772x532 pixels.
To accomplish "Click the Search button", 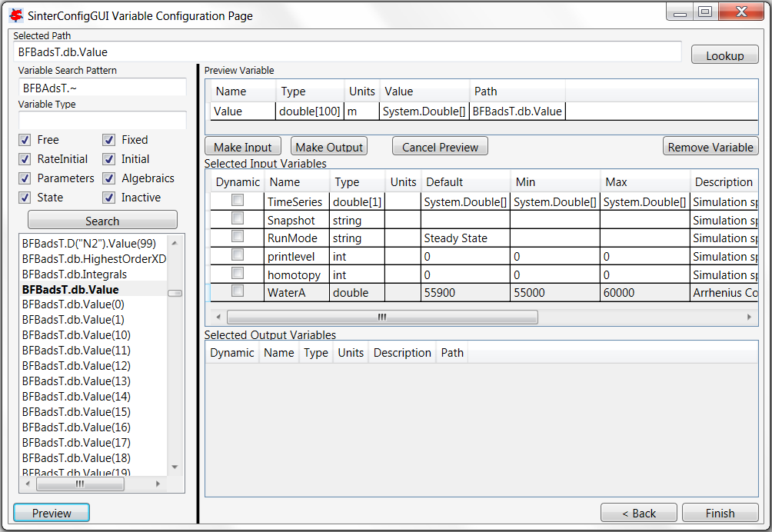I will (102, 220).
